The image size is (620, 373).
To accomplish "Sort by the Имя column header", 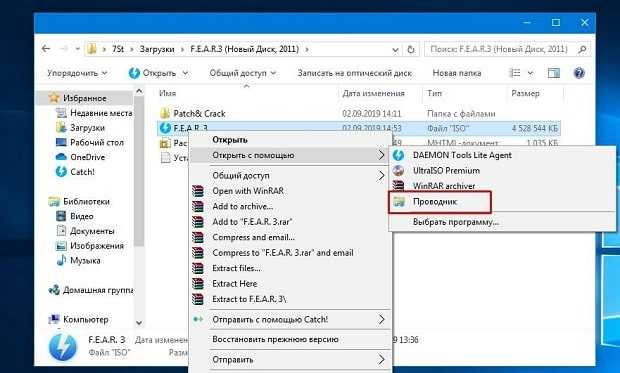I will [168, 93].
